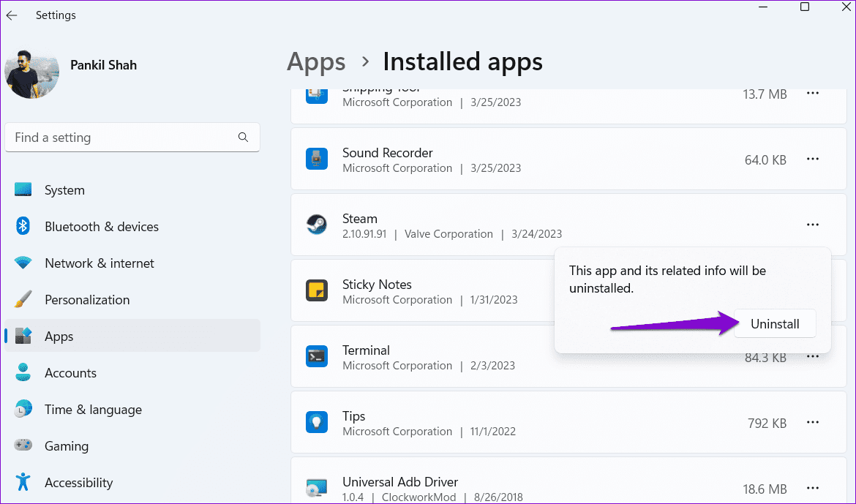The height and width of the screenshot is (504, 856).
Task: Click the Steam app icon
Action: (x=316, y=225)
